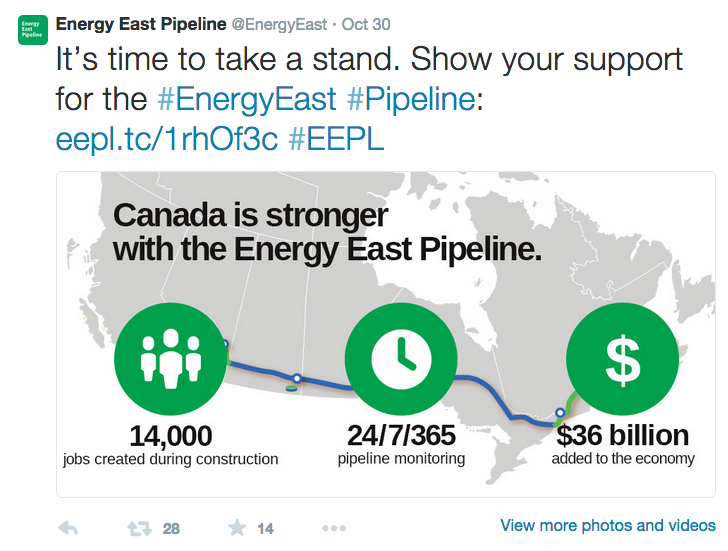The image size is (728, 551).
Task: Open the @EnergyEast handle
Action: 279,25
